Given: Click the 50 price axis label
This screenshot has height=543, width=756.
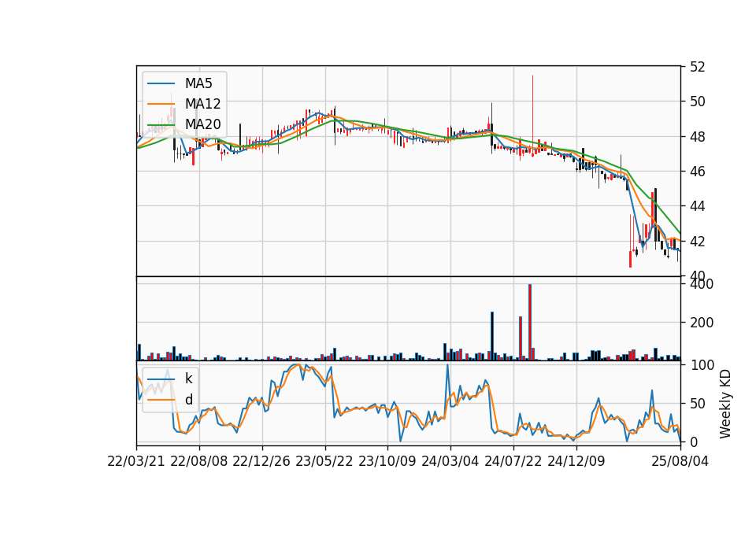Looking at the screenshot, I should click(697, 102).
